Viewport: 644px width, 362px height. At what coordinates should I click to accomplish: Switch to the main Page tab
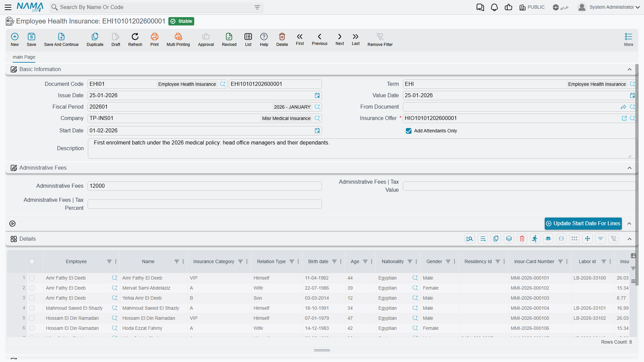[24, 57]
